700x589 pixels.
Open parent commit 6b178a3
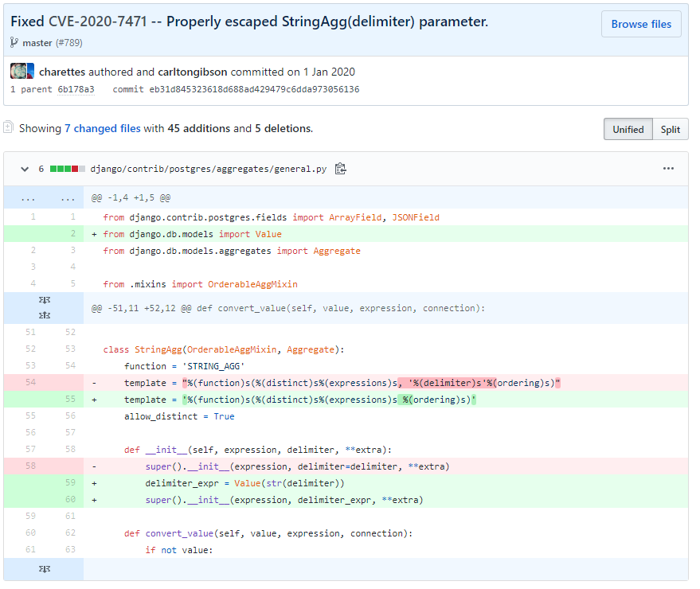click(x=76, y=89)
